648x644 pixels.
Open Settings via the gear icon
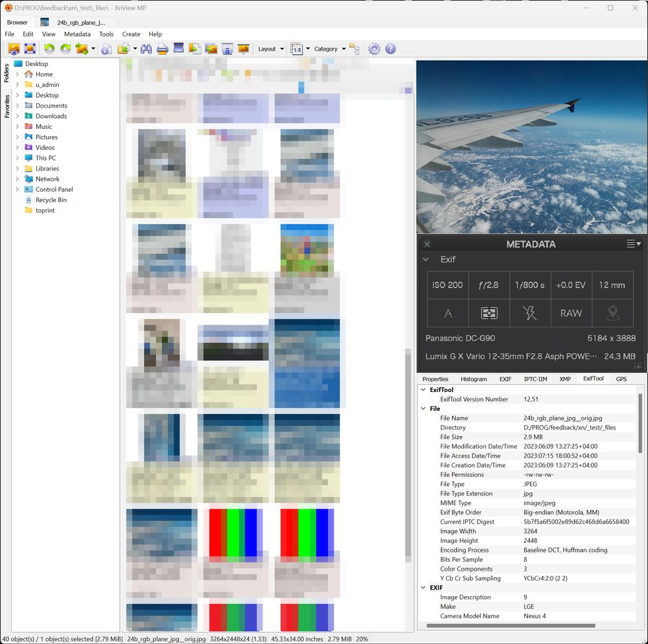point(374,49)
